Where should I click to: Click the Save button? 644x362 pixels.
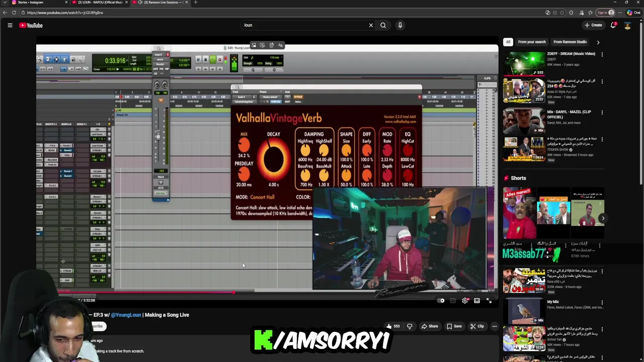[x=454, y=326]
